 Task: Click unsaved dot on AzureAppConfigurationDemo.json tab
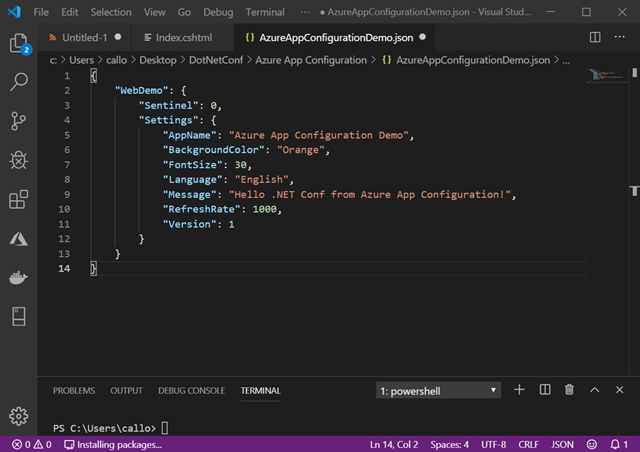tap(423, 37)
